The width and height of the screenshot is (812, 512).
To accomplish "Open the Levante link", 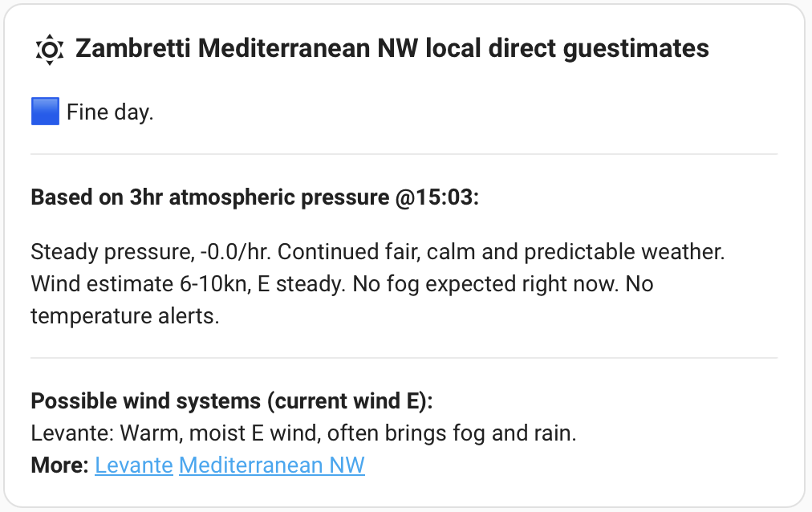I will 134,465.
